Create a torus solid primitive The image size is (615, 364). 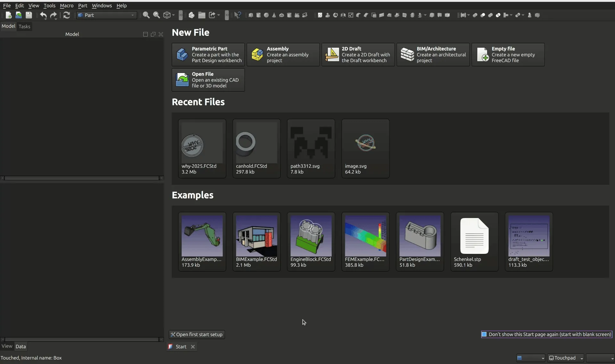click(x=282, y=15)
